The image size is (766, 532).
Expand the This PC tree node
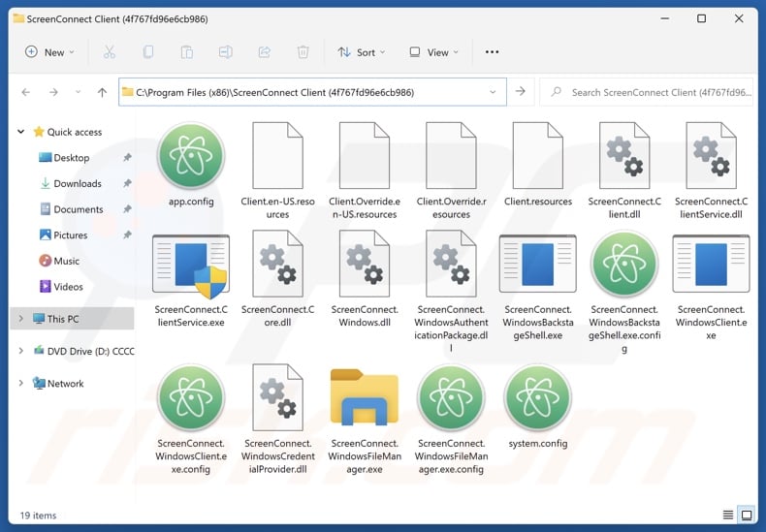21,319
